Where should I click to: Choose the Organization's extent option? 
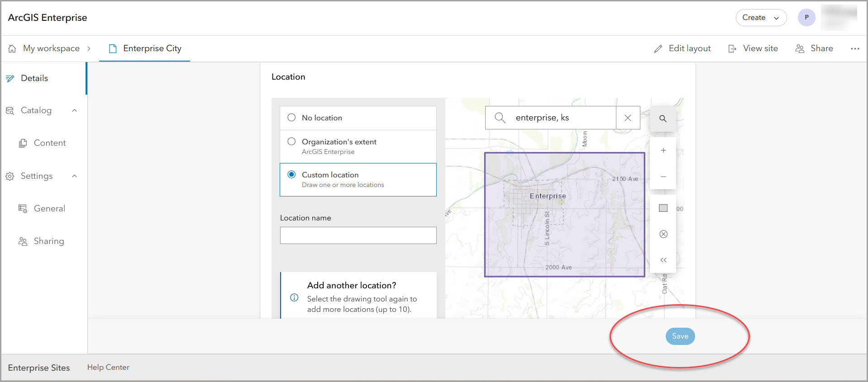pyautogui.click(x=291, y=142)
